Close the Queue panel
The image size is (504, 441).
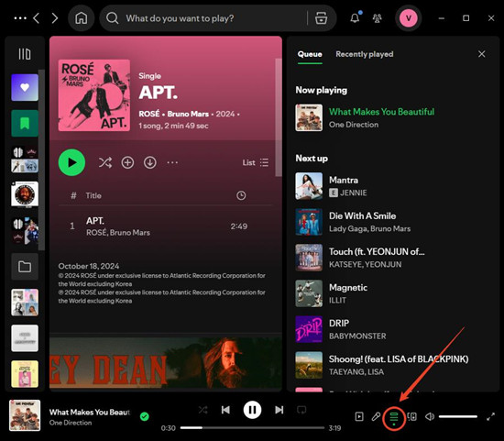pos(481,54)
